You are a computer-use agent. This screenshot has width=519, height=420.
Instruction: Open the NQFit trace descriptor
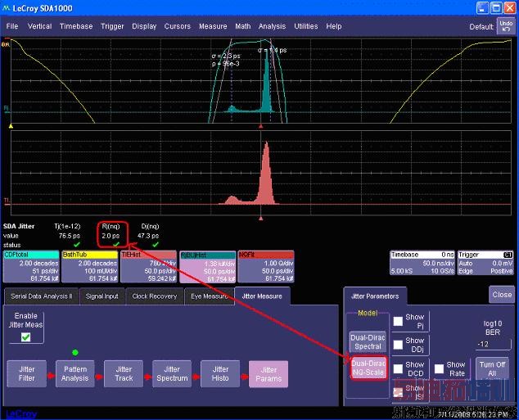point(266,267)
